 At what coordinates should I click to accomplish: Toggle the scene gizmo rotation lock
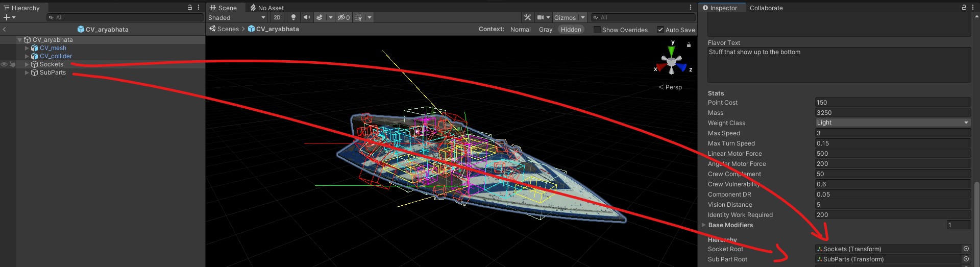point(689,45)
